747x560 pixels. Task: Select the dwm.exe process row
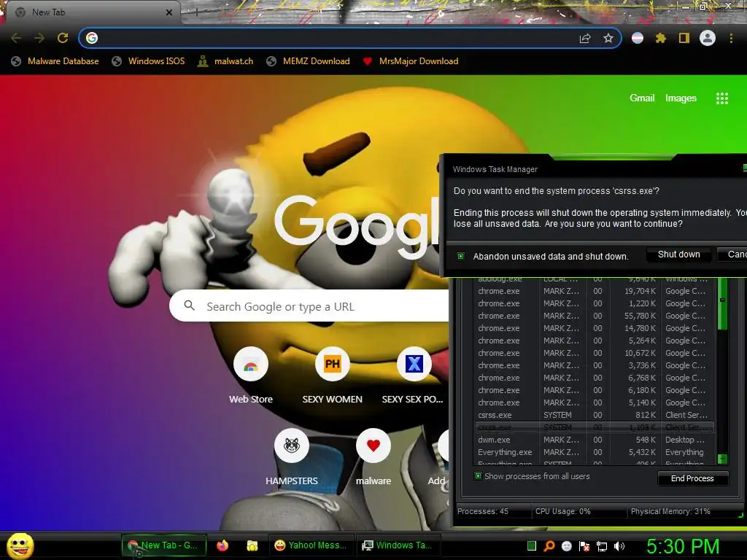(x=594, y=440)
